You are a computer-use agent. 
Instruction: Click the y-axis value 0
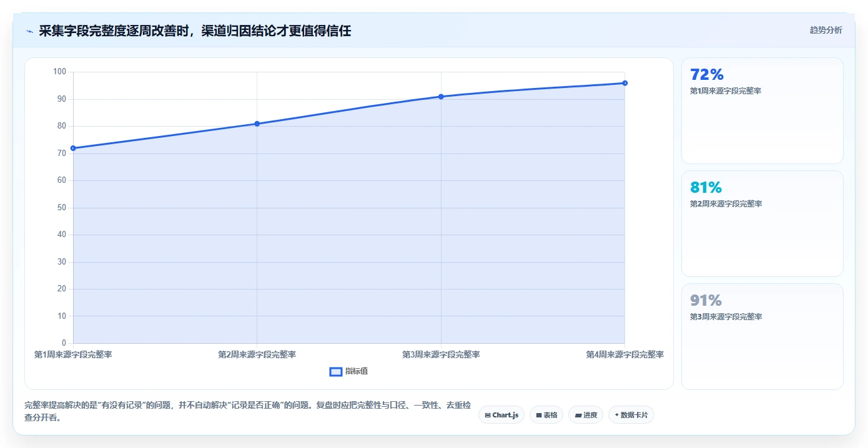tap(64, 343)
